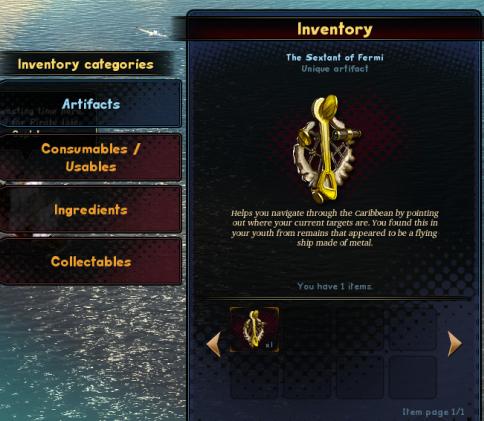The height and width of the screenshot is (421, 484).
Task: Select the empty third slot in the top row
Action: (x=360, y=328)
